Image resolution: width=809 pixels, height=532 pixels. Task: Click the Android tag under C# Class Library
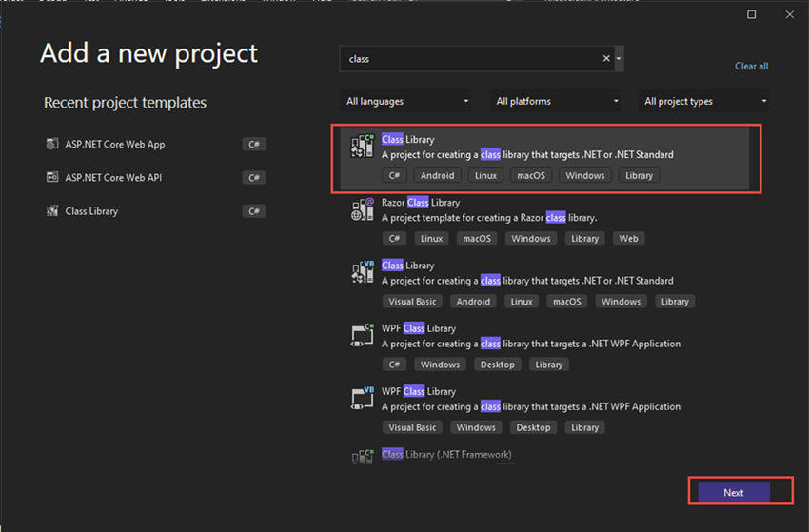[437, 175]
